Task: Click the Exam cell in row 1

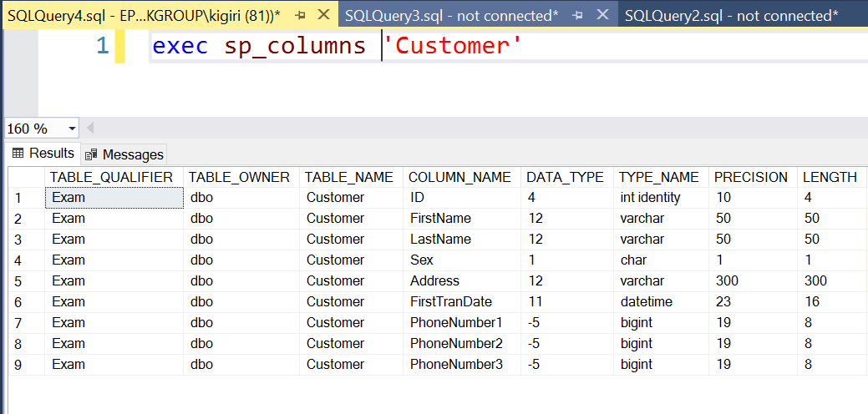Action: pos(114,197)
